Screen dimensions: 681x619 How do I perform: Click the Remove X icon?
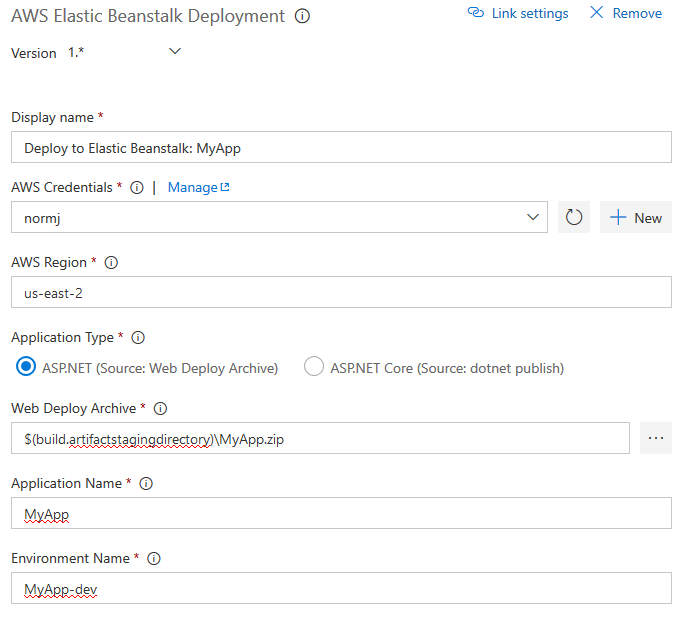click(x=597, y=12)
